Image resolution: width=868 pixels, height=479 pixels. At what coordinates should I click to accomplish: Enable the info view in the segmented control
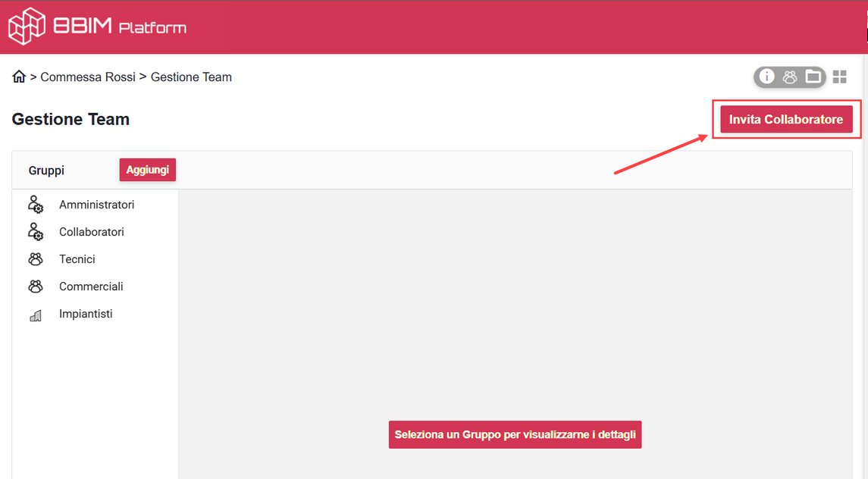(x=767, y=77)
